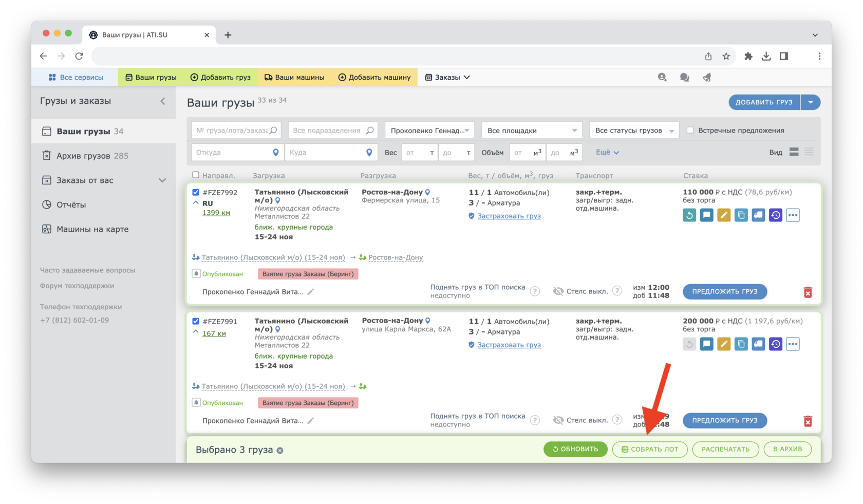Copy cargo #FZE7992 using the duplicate icon
The width and height of the screenshot is (863, 504).
741,215
